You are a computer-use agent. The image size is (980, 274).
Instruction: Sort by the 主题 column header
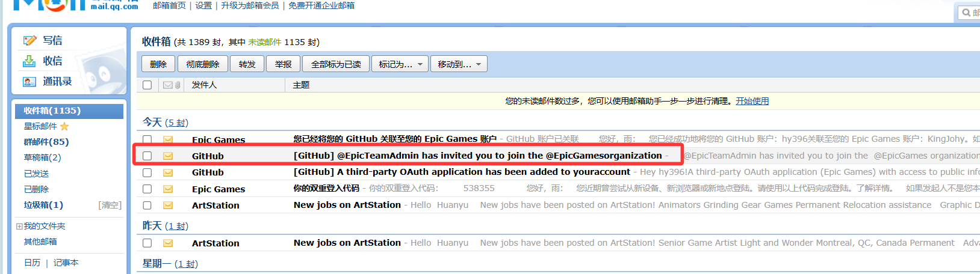click(x=301, y=85)
